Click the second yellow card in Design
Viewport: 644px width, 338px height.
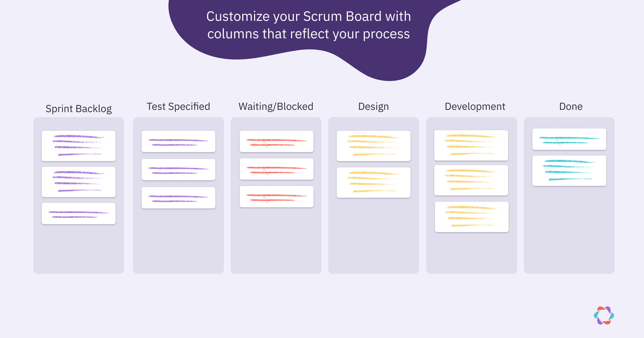[x=374, y=183]
